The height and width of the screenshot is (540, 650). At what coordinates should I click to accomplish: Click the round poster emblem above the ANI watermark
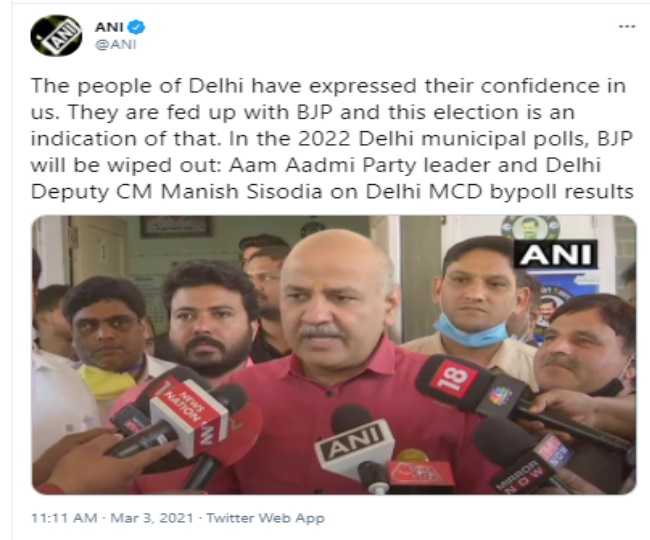click(530, 227)
